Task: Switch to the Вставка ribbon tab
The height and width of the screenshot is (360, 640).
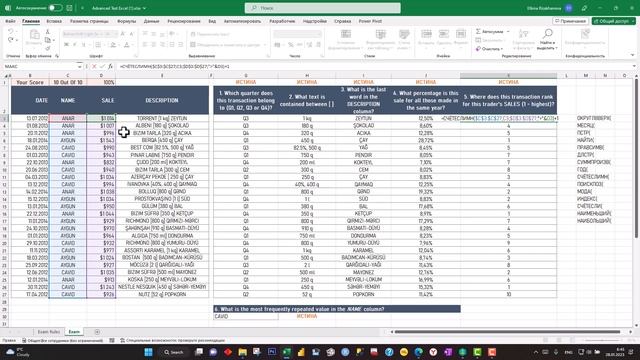Action: coord(54,21)
